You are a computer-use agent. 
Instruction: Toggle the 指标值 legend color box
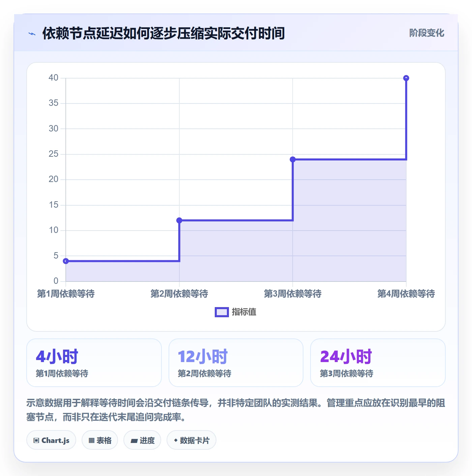[x=222, y=312]
